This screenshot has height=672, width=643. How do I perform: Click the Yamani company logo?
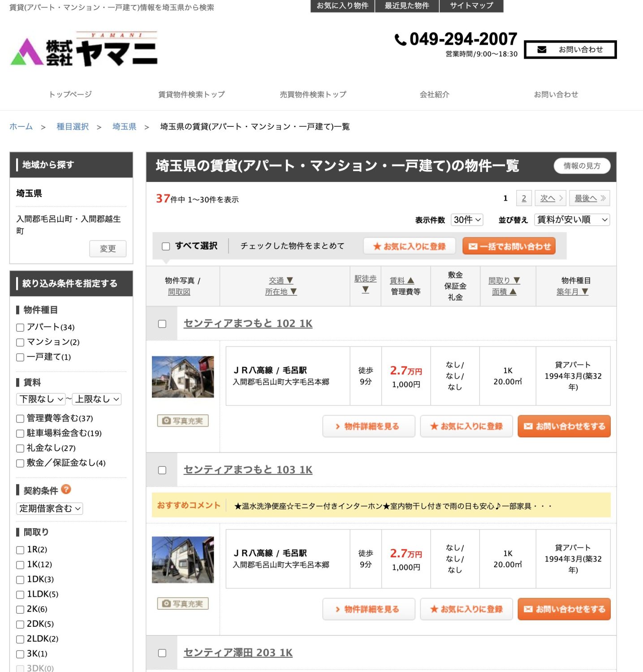84,49
